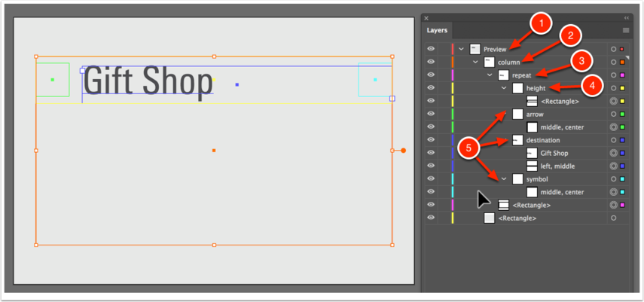Click the Gift Shop text on the artboard

[148, 82]
